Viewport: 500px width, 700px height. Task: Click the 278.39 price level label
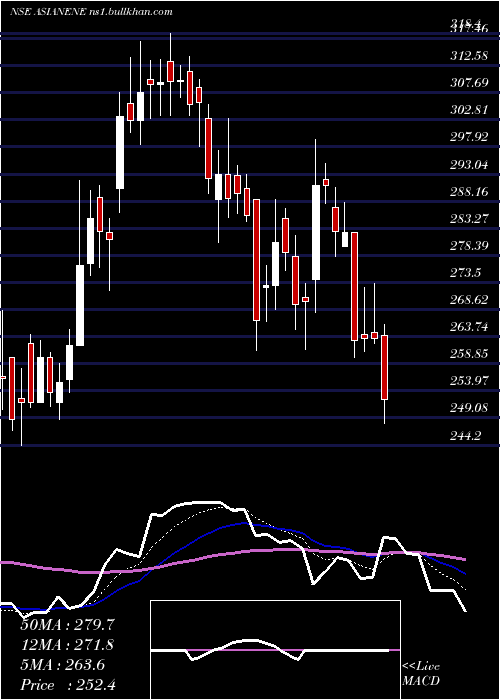[468, 246]
